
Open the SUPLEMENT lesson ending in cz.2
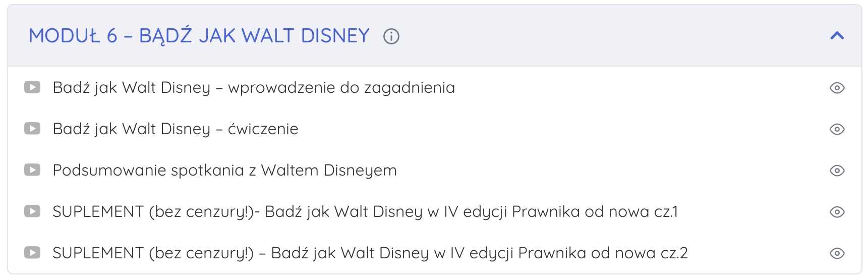coord(370,253)
